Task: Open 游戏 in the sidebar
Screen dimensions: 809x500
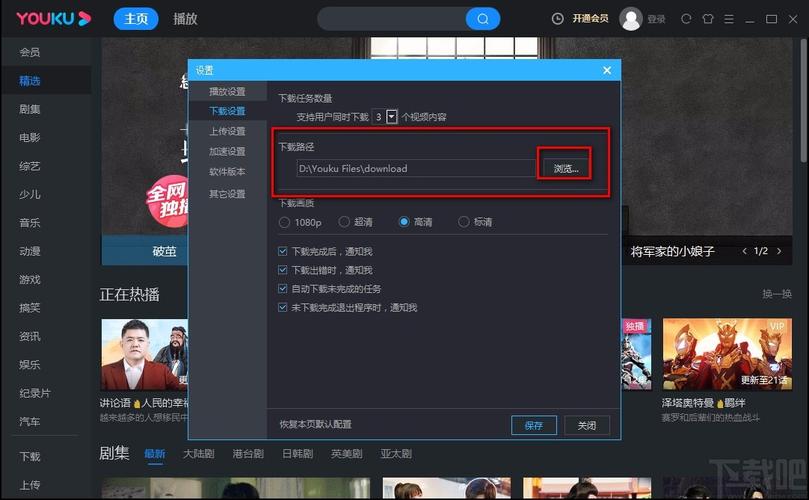Action: tap(30, 280)
